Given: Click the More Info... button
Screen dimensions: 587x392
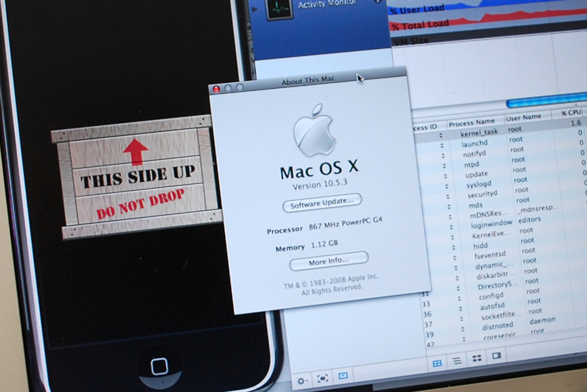Looking at the screenshot, I should point(328,261).
